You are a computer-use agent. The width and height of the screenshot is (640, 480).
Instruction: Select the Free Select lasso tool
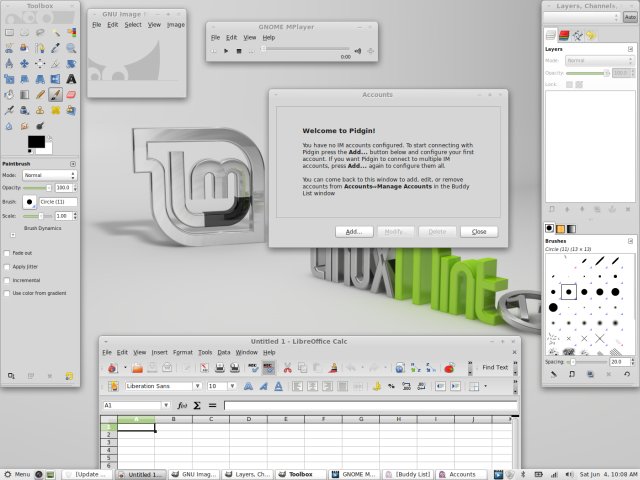[x=40, y=32]
